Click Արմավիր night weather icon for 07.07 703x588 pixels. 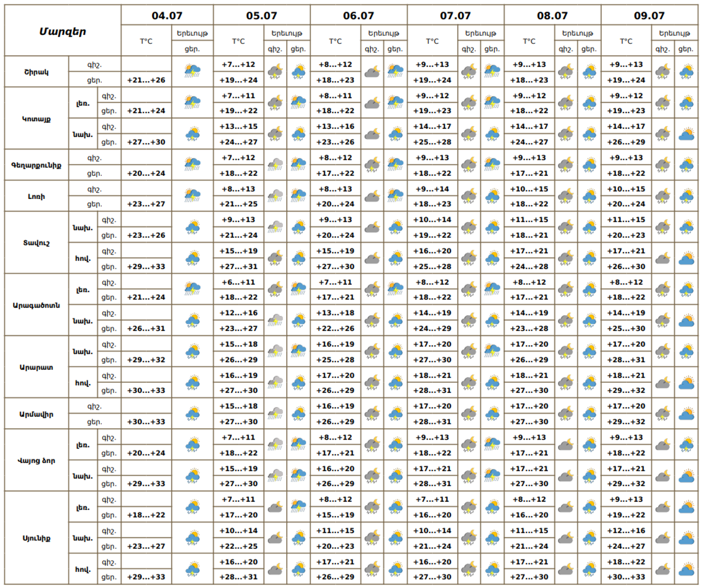click(469, 413)
